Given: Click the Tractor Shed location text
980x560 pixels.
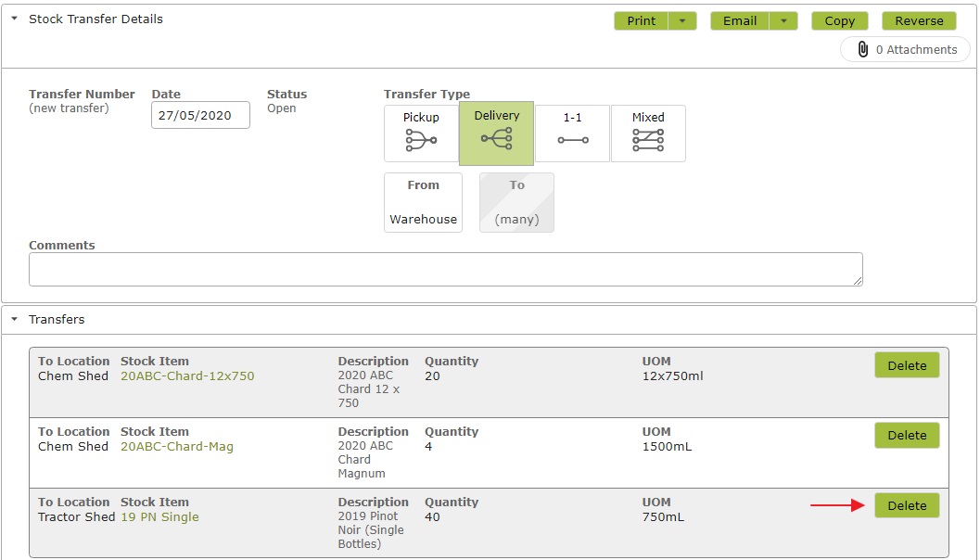Looking at the screenshot, I should coord(76,516).
